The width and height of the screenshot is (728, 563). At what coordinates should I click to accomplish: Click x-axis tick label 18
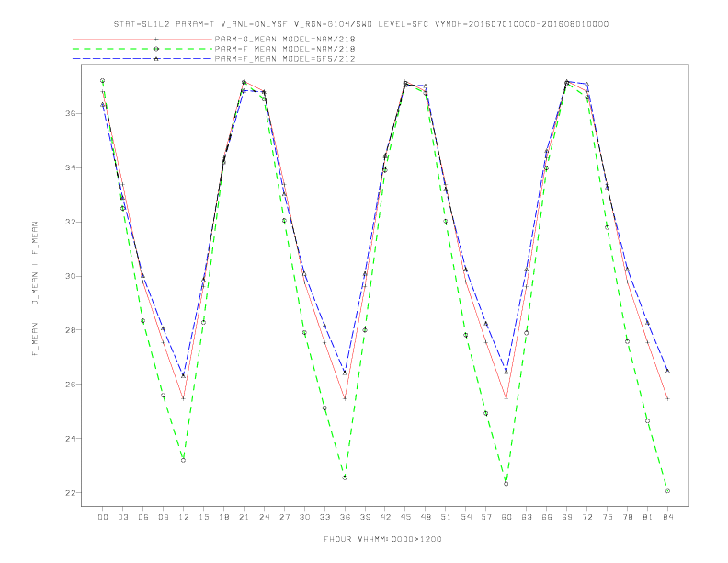[223, 517]
